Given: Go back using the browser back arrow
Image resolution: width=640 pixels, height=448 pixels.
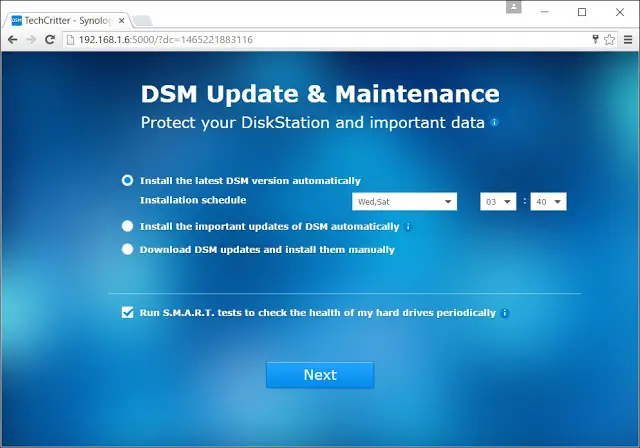Looking at the screenshot, I should (13, 40).
